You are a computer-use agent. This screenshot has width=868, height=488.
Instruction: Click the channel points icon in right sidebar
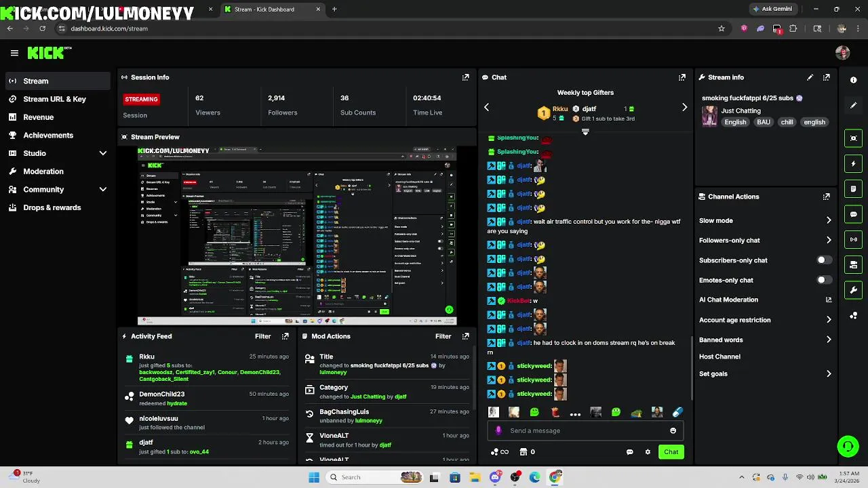(x=853, y=316)
